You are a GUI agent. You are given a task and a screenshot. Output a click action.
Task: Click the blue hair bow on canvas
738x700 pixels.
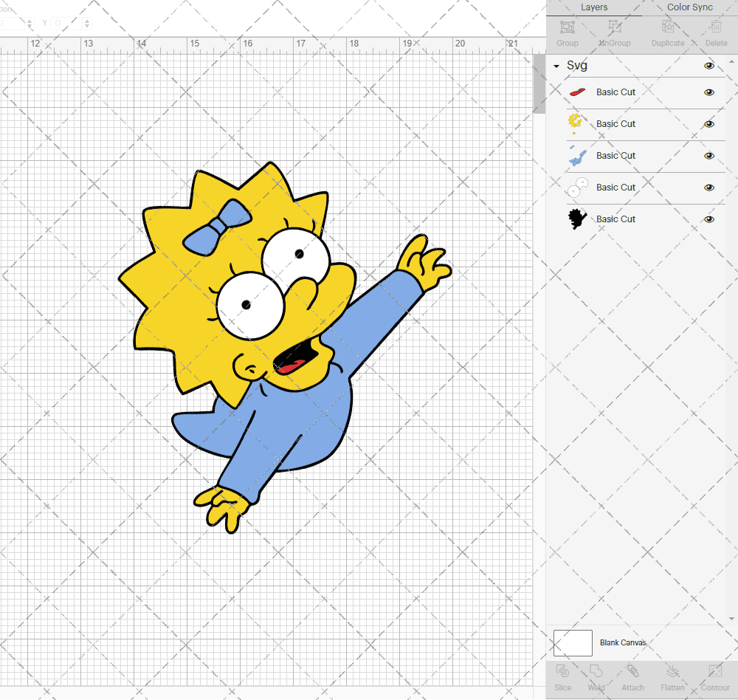coord(217,227)
